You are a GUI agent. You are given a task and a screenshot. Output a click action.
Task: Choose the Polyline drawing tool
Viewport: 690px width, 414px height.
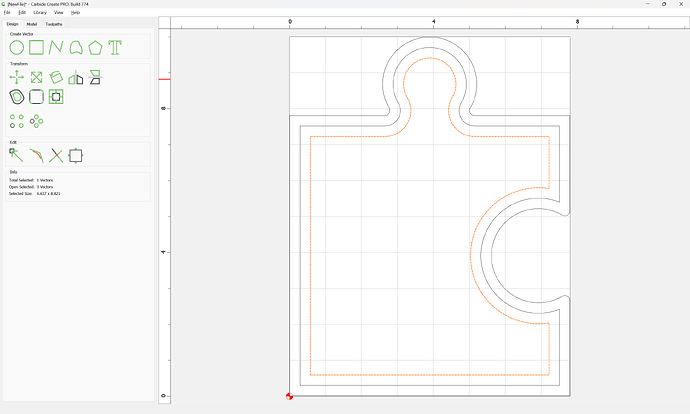56,47
